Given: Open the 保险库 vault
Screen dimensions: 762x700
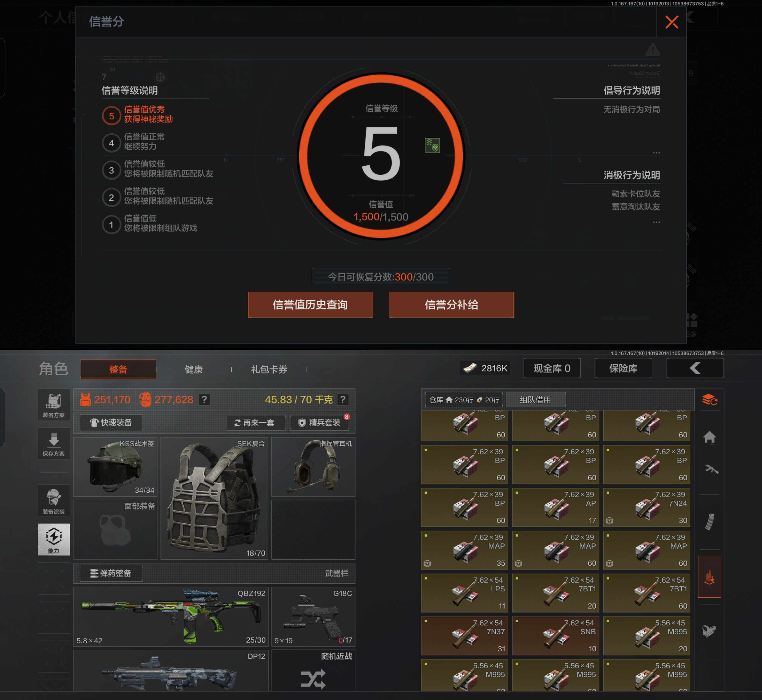Looking at the screenshot, I should click(x=623, y=368).
